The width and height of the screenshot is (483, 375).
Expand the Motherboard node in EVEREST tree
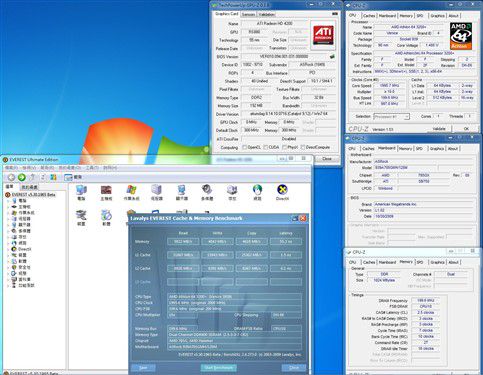click(8, 207)
